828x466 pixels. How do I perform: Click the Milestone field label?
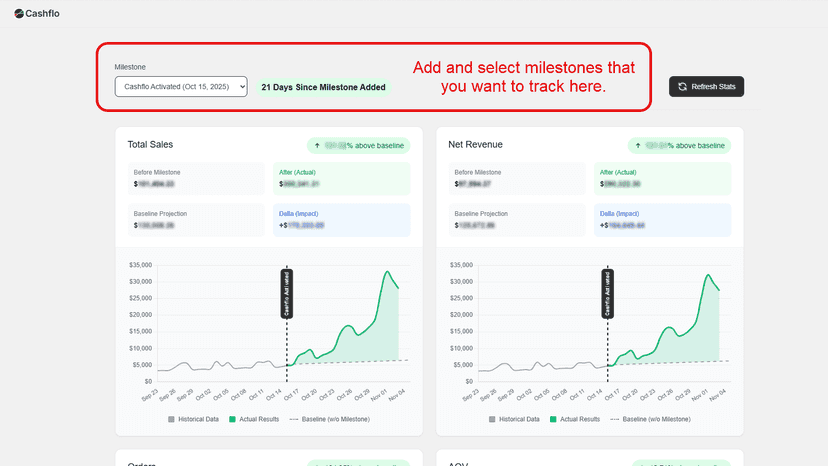[130, 67]
